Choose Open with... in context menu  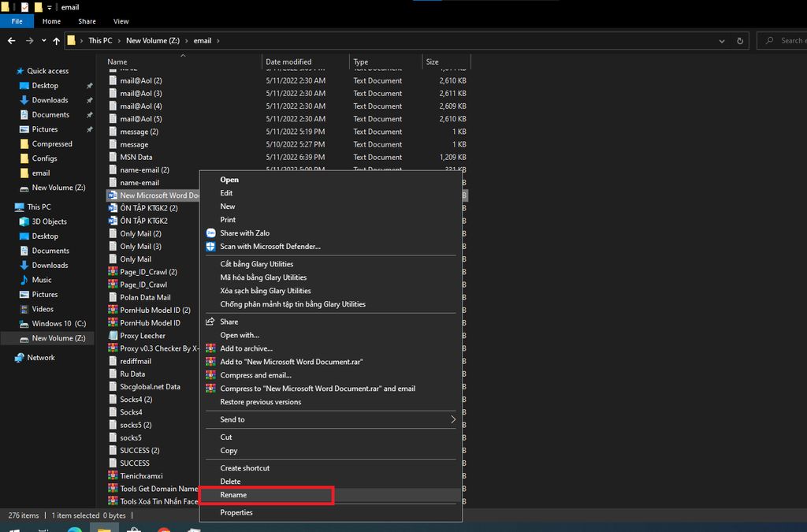(x=240, y=335)
